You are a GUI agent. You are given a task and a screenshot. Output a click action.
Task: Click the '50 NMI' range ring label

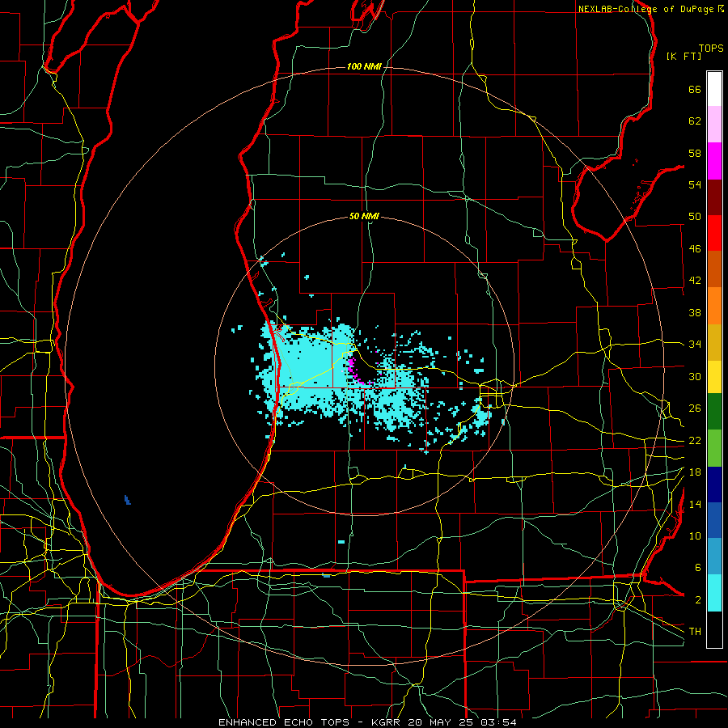point(365,216)
